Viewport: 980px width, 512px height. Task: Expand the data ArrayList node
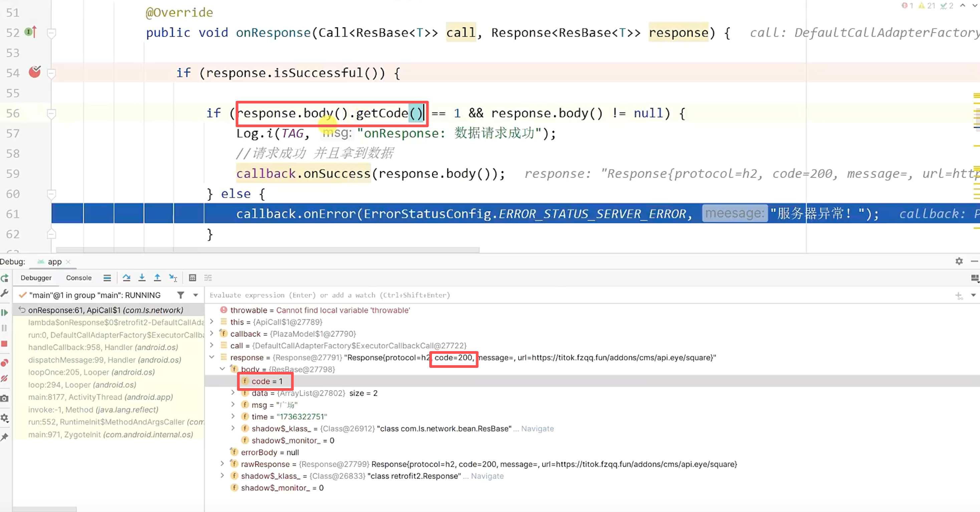(233, 393)
